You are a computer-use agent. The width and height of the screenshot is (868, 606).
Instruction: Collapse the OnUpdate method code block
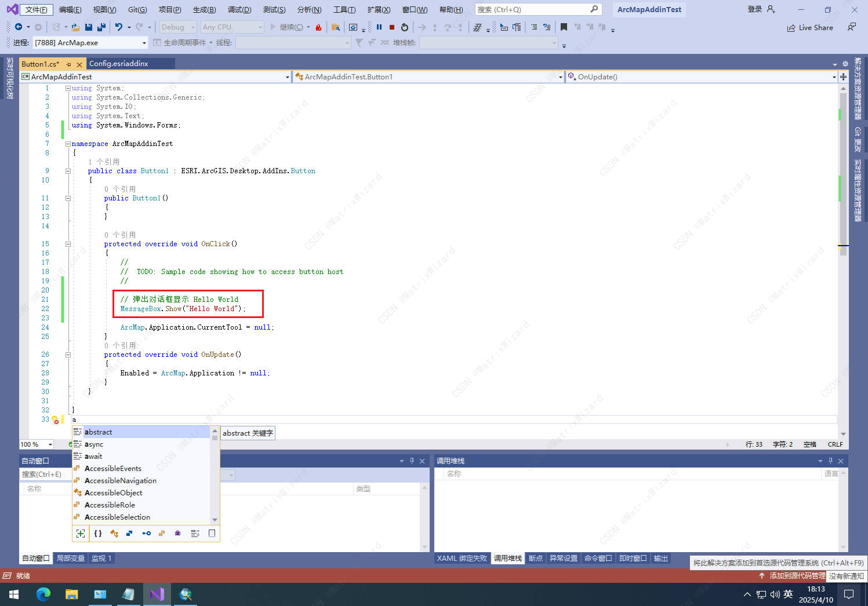coord(68,355)
